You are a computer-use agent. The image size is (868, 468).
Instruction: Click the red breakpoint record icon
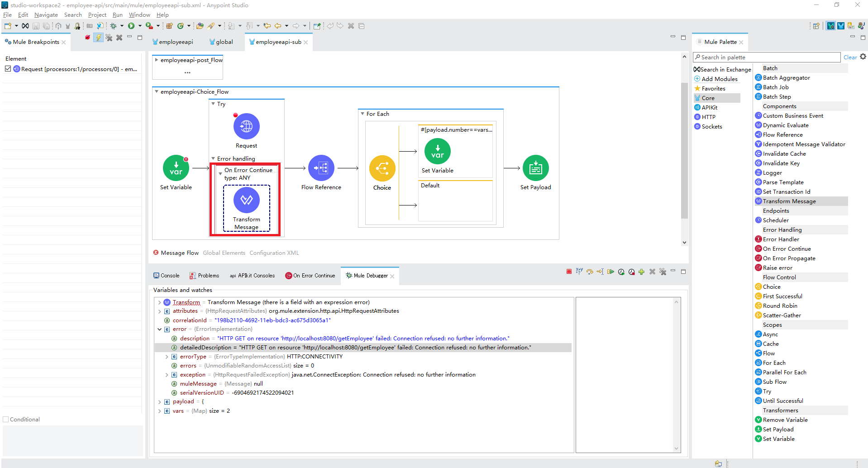click(x=87, y=38)
